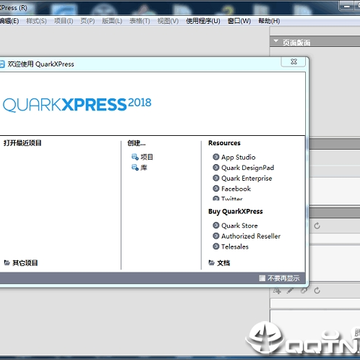Open the 窗口(W) menu
The width and height of the screenshot is (360, 360).
click(239, 21)
